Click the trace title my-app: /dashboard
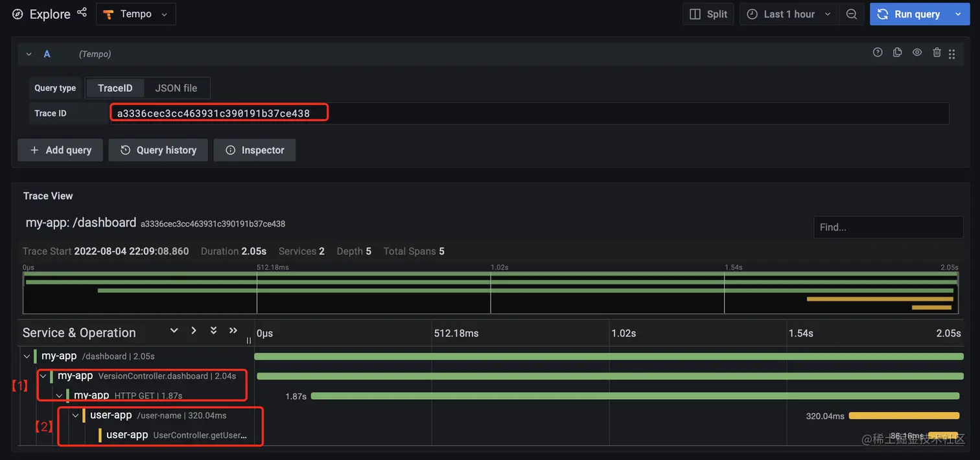Screen dimensions: 980x460 pyautogui.click(x=81, y=222)
